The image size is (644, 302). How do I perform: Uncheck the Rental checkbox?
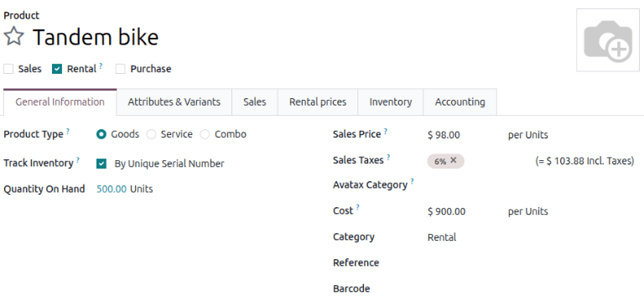pyautogui.click(x=57, y=69)
